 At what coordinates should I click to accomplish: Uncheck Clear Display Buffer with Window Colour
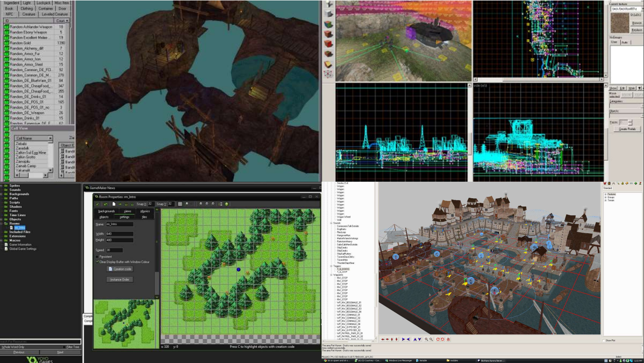click(97, 262)
